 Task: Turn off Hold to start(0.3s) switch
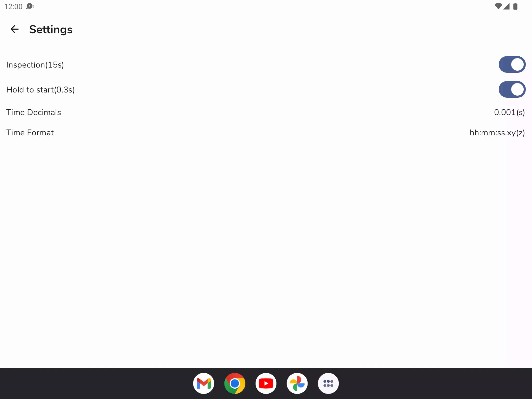(512, 89)
